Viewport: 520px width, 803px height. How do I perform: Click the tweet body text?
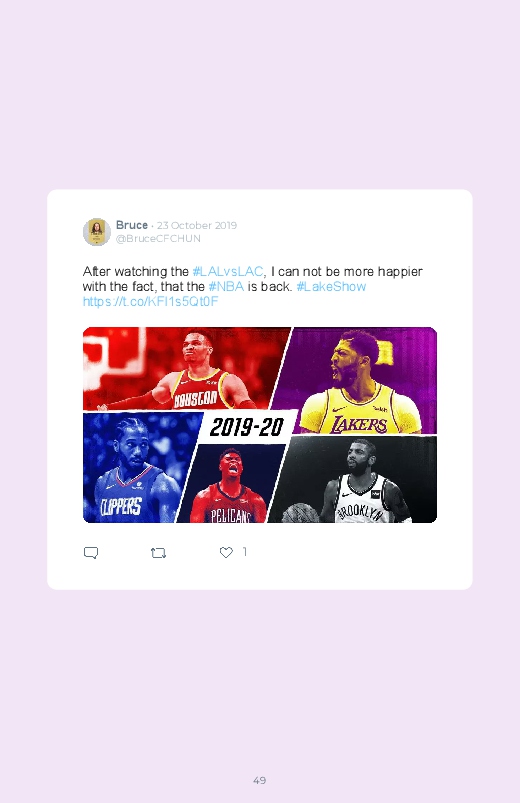point(253,286)
